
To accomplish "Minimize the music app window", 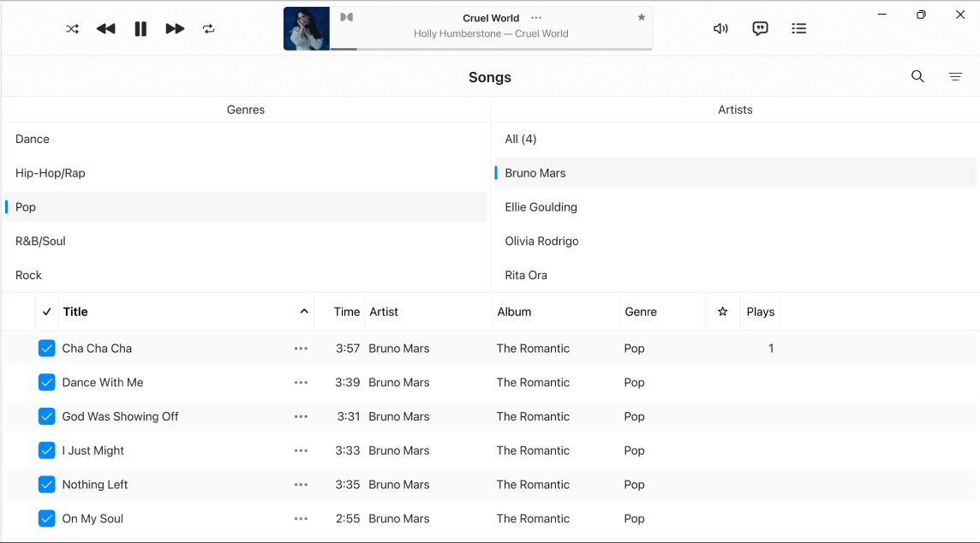I will pyautogui.click(x=881, y=15).
